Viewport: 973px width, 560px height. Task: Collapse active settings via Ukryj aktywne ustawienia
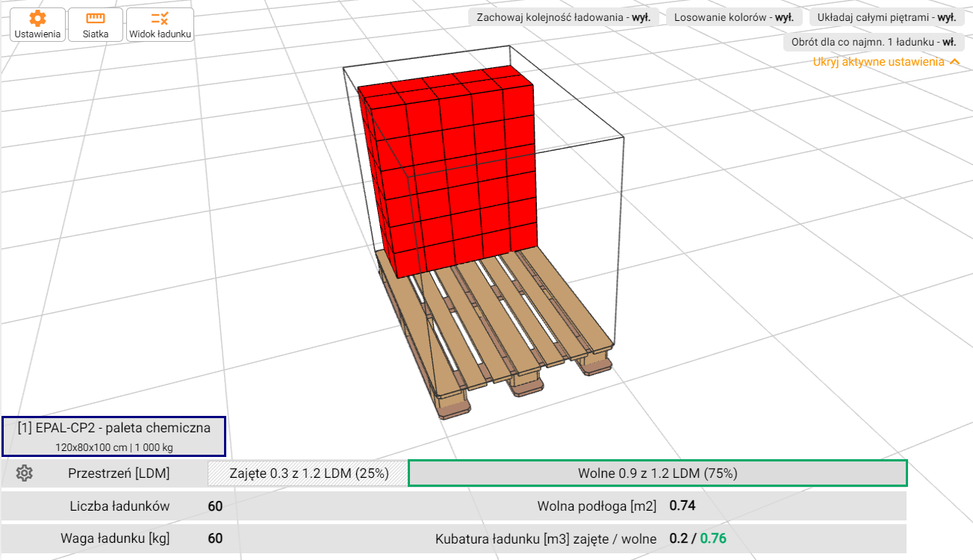click(x=886, y=62)
